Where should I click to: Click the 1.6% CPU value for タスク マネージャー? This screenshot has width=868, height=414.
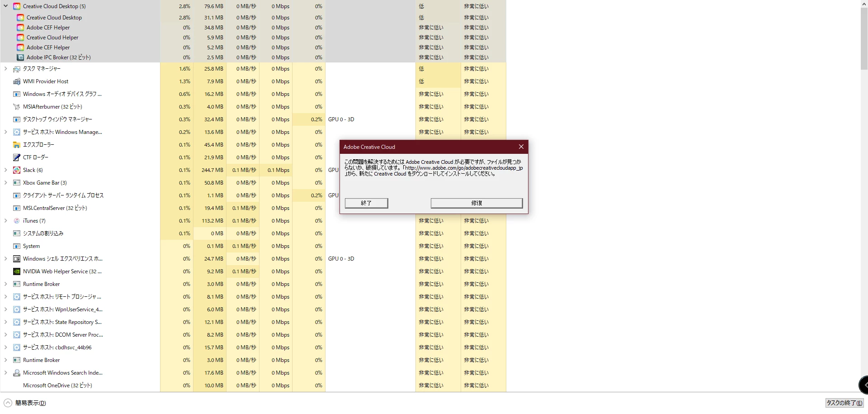[184, 69]
